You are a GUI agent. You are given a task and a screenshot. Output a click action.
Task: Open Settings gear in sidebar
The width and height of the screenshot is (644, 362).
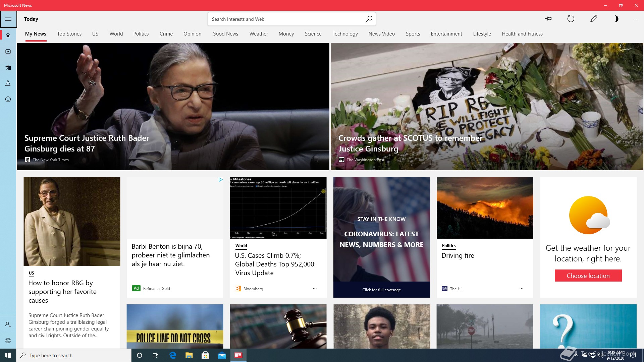[8, 341]
